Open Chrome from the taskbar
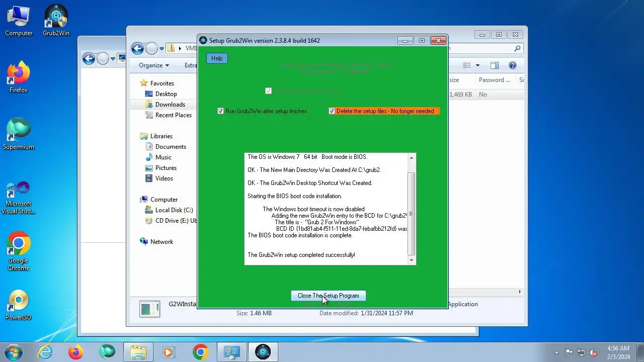The height and width of the screenshot is (362, 644). 200,352
